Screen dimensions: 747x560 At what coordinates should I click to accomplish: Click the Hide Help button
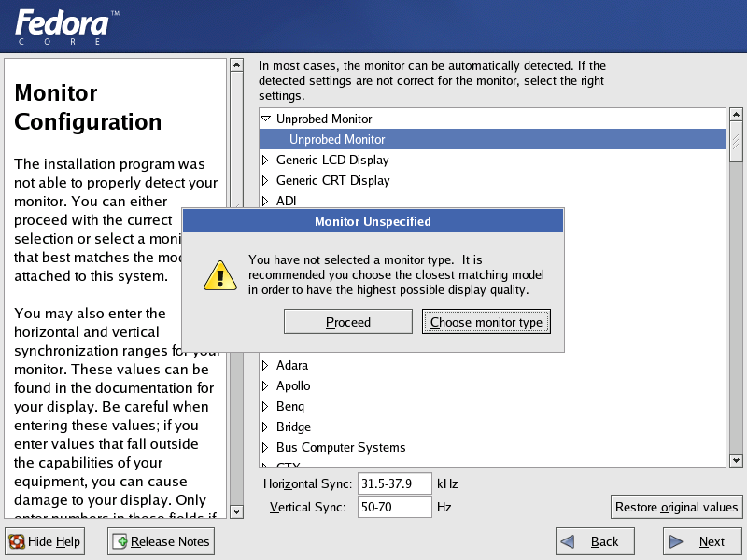(45, 541)
